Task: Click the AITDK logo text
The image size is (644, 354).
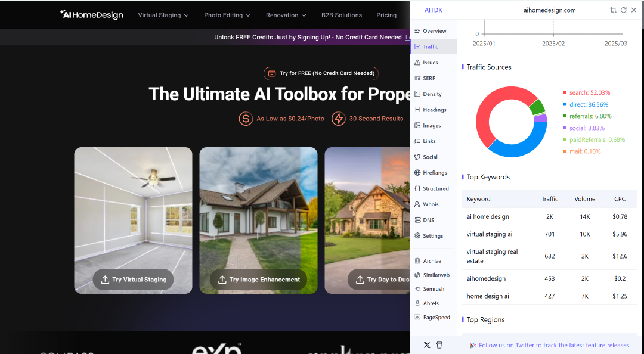Action: tap(434, 10)
